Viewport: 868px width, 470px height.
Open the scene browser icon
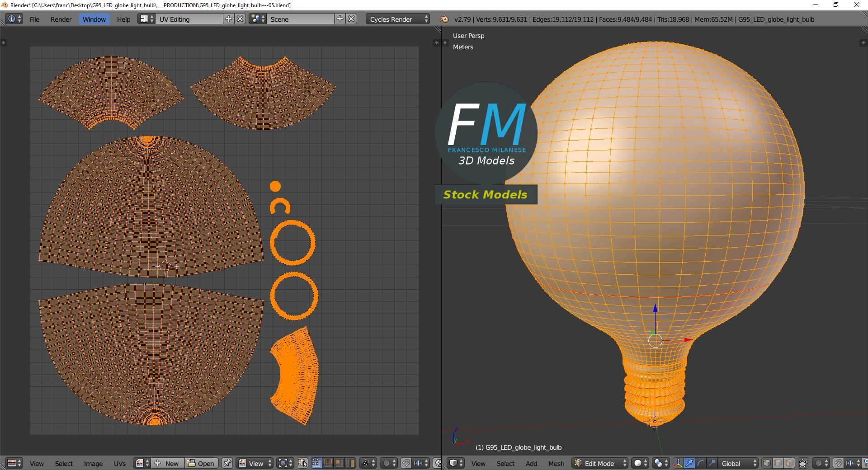click(x=258, y=19)
